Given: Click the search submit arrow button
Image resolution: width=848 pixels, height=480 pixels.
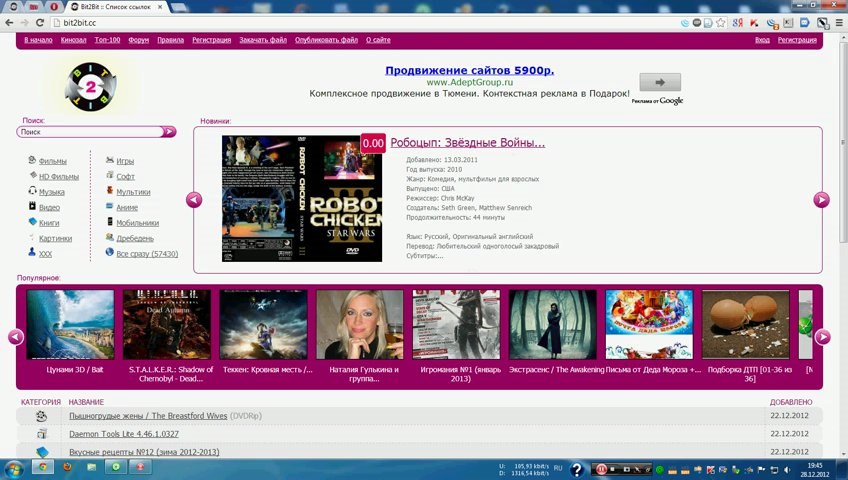Looking at the screenshot, I should (x=169, y=131).
